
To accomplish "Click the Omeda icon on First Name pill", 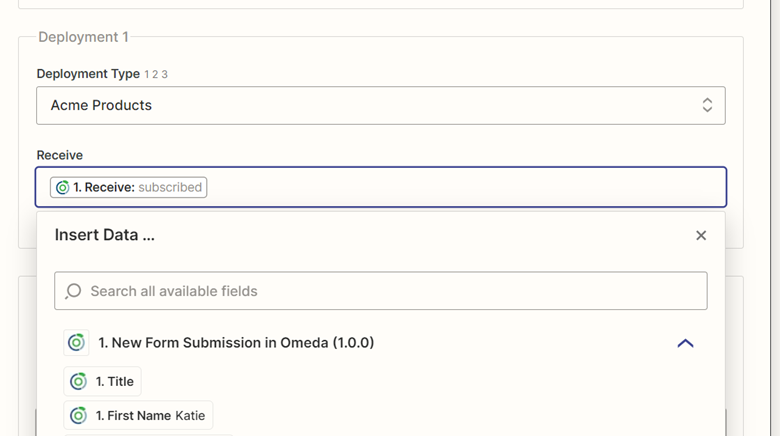I will (x=78, y=415).
